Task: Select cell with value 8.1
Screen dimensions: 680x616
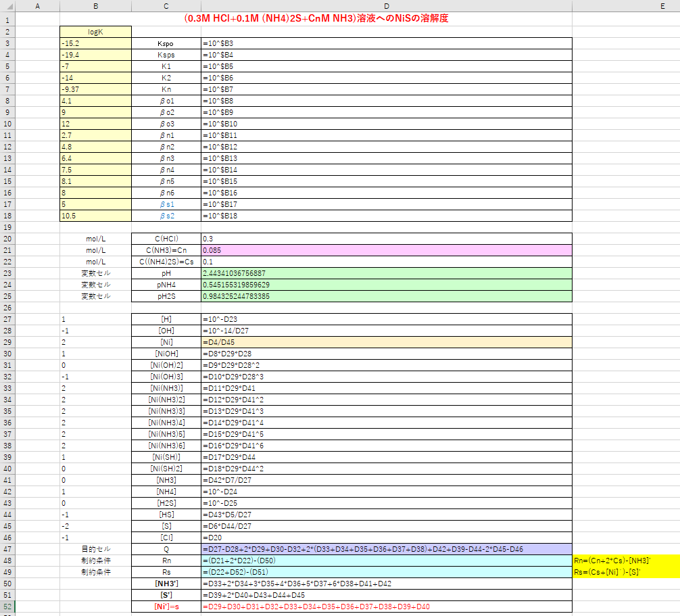Action: pos(96,181)
